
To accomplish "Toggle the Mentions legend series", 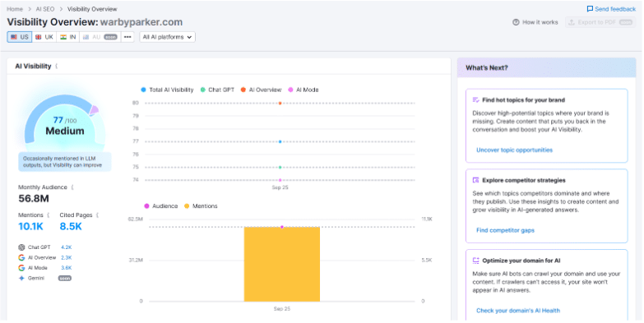I will (x=201, y=206).
